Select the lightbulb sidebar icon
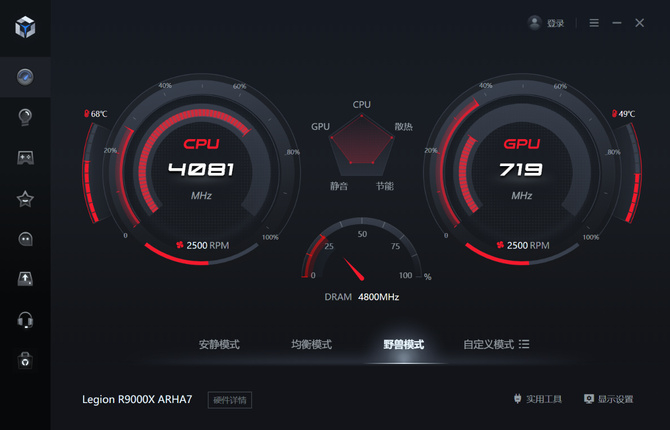The height and width of the screenshot is (430, 670). coord(25,117)
